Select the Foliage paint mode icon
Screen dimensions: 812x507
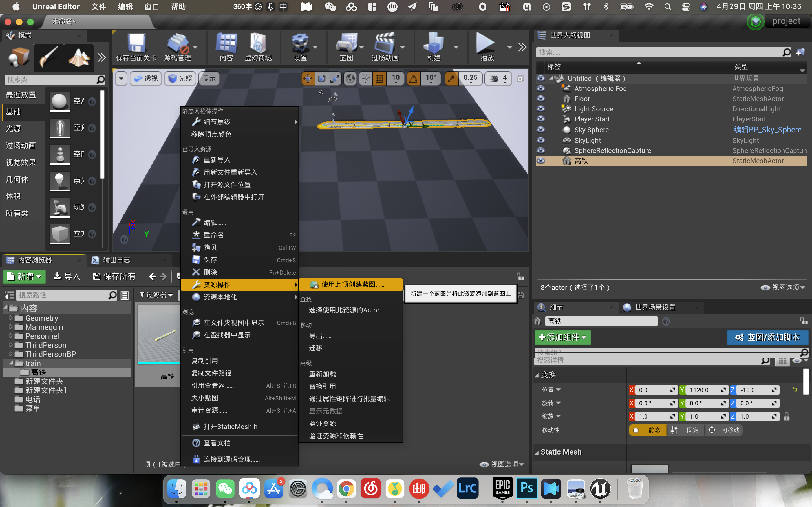(49, 57)
